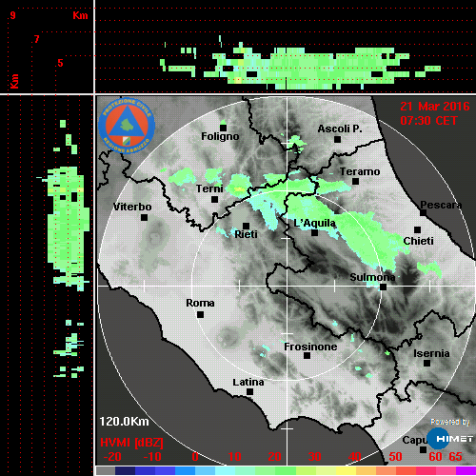This screenshot has height=476, width=476.
Task: Click the magenta swatch at the scale end
Action: pos(466,470)
